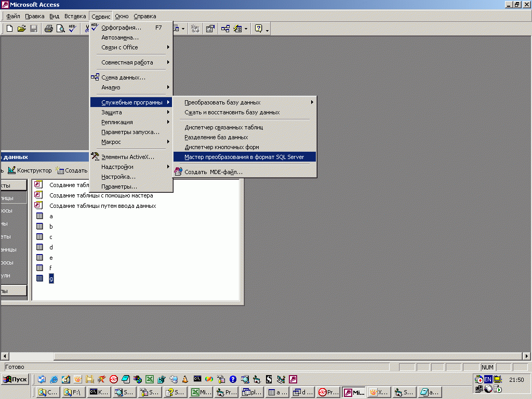Screen dimensions: 532x399
Task: Select table d in the list
Action: pyautogui.click(x=51, y=247)
